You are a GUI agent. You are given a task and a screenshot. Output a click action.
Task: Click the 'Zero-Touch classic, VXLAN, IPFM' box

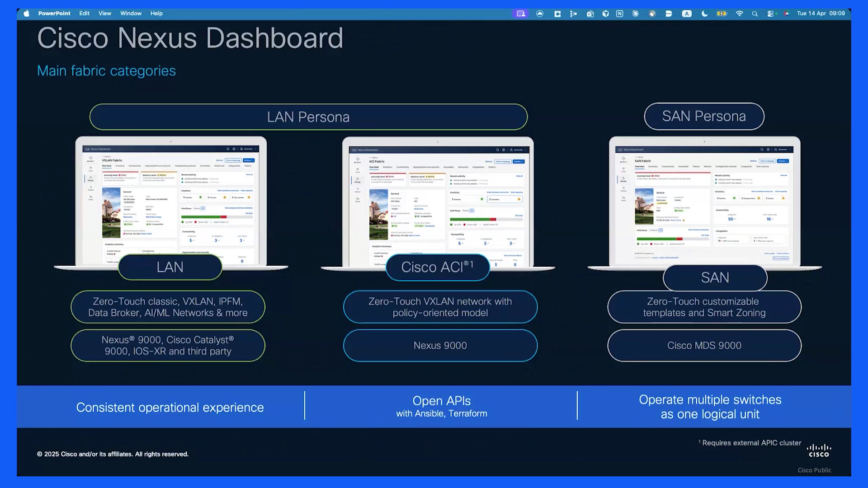(x=168, y=307)
